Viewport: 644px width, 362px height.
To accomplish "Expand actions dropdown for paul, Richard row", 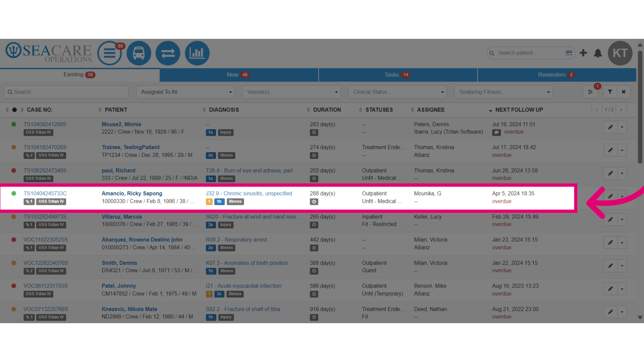I will (622, 173).
